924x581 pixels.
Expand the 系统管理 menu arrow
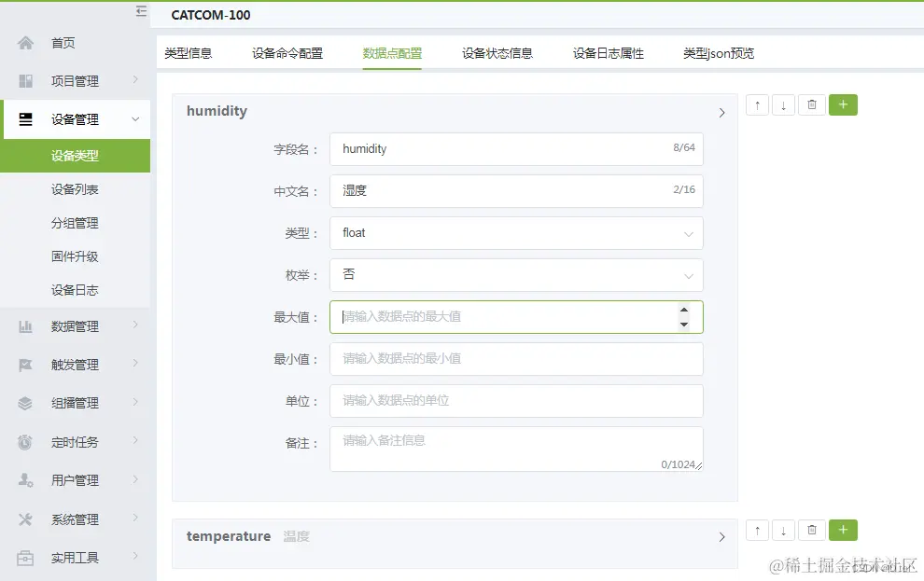135,518
